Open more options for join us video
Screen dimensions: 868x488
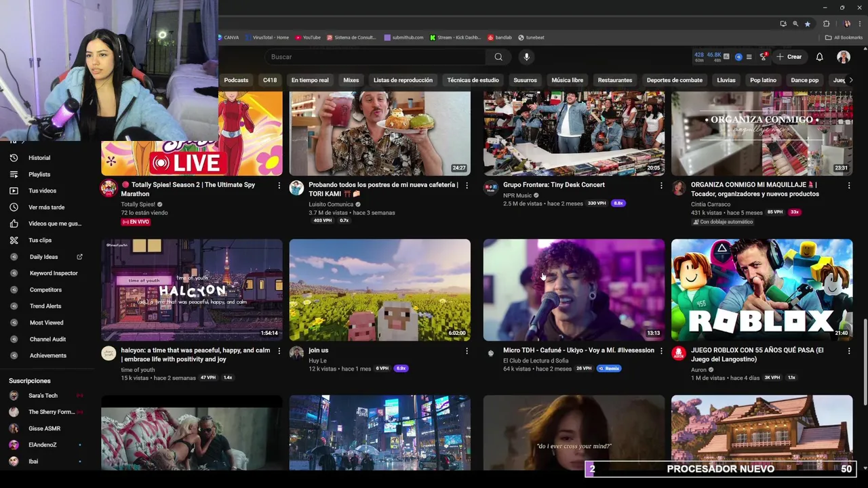pyautogui.click(x=467, y=350)
